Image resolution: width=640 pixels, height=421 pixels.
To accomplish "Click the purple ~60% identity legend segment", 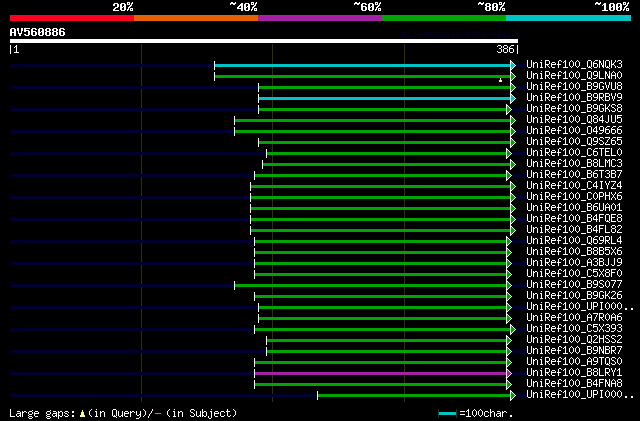I will (320, 18).
